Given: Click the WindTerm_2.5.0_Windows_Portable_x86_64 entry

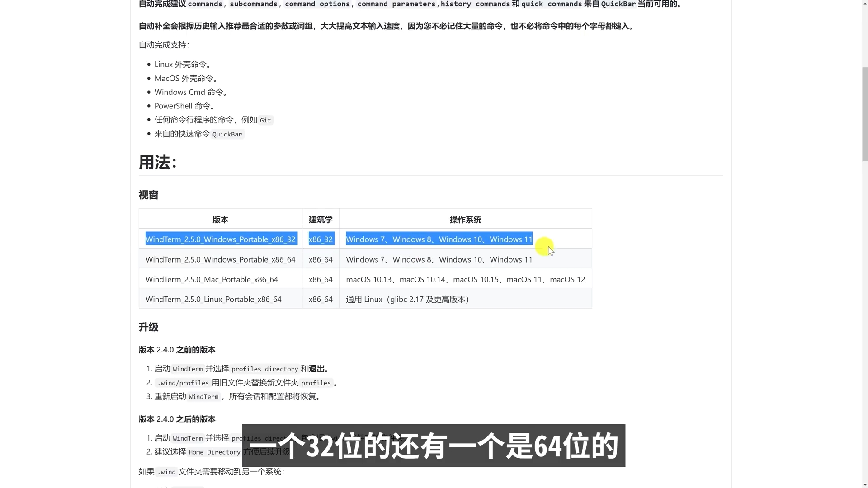Looking at the screenshot, I should tap(220, 259).
